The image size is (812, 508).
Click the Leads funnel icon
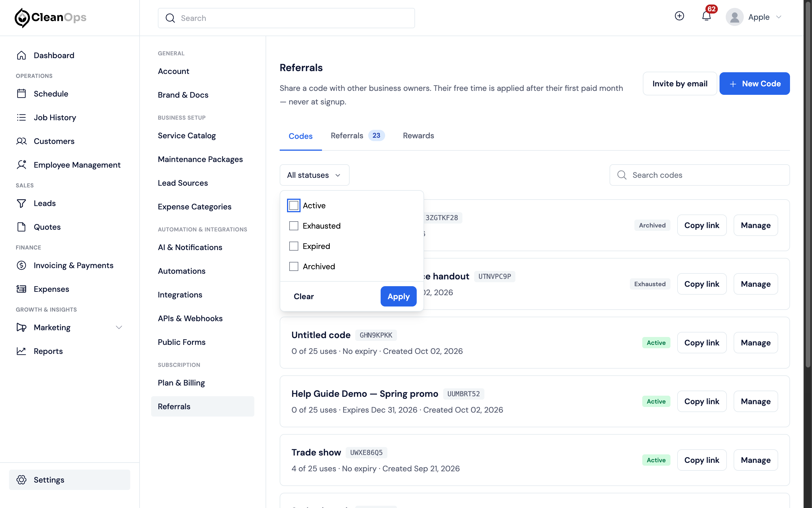point(21,203)
